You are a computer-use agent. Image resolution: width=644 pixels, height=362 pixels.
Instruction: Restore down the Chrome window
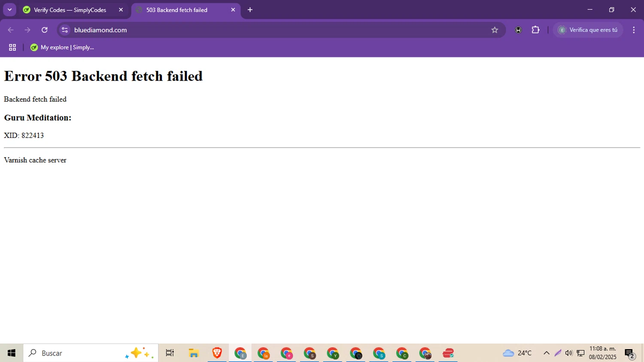click(612, 9)
